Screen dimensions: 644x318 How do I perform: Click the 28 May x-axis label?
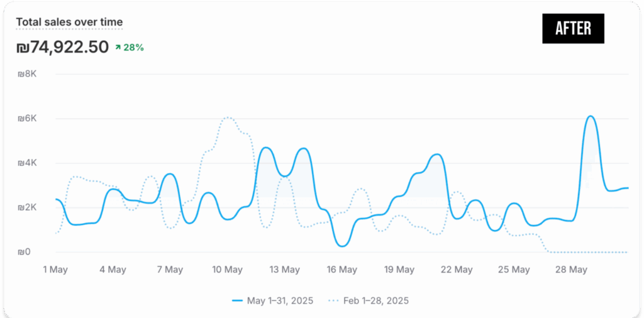pos(572,270)
